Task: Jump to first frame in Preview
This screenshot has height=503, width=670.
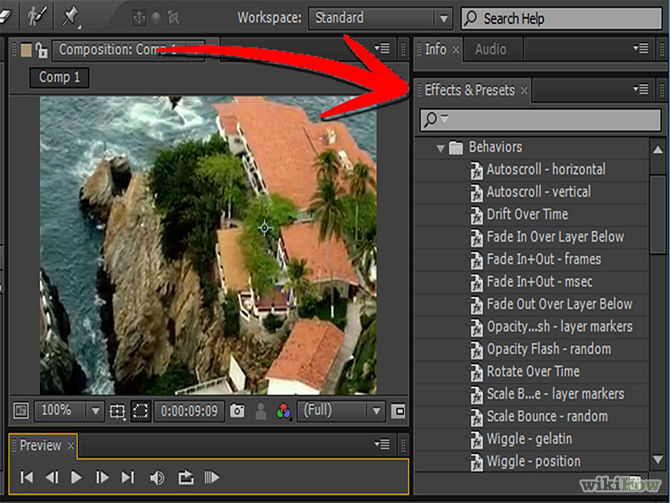Action: coord(26,477)
